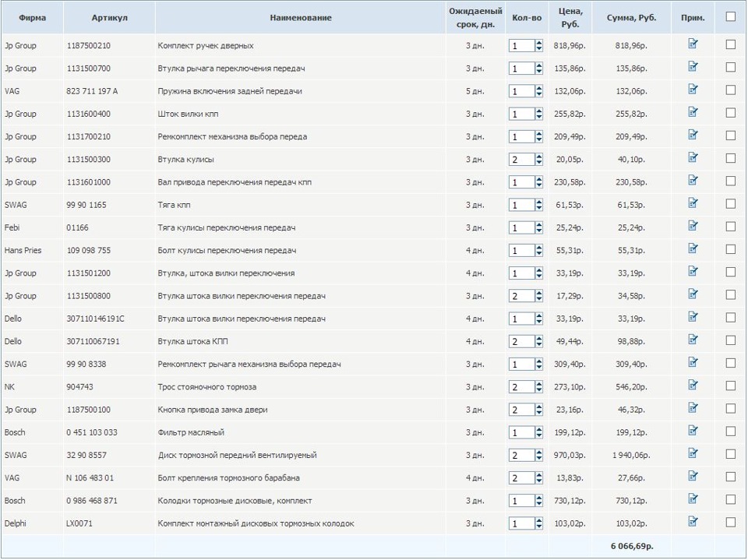Open note for Диск тормозной передний вентилируемый
Screen dimensions: 748x560
[x=693, y=453]
